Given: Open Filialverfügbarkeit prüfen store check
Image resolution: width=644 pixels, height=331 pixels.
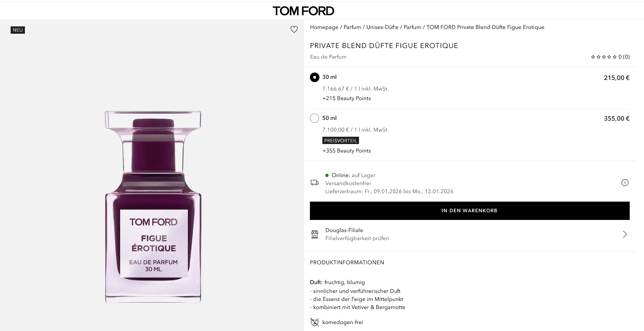Looking at the screenshot, I should point(357,238).
